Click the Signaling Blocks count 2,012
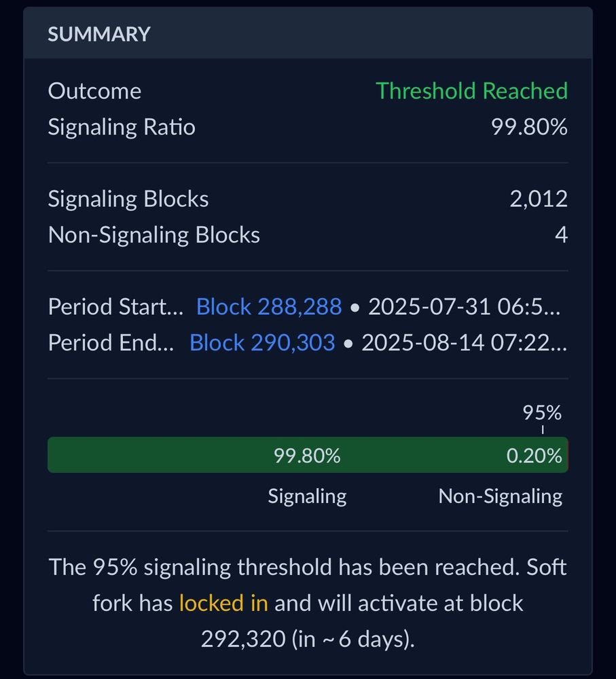 click(538, 199)
